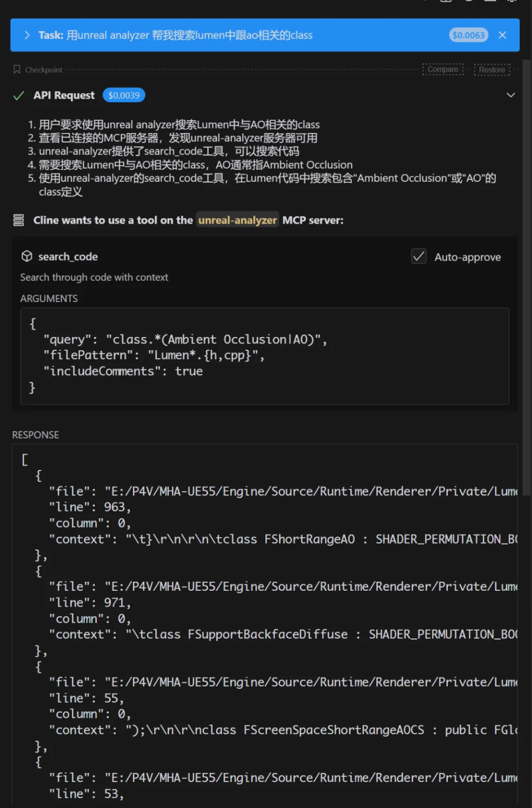Click the highlighted unreal-analyzer server name
532x808 pixels.
pyautogui.click(x=237, y=220)
